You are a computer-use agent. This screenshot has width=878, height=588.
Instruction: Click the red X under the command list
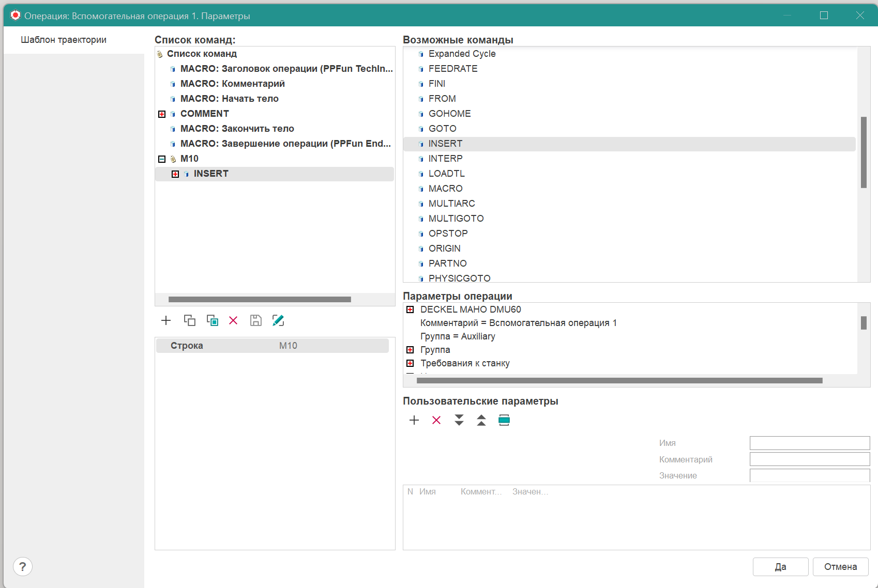tap(233, 320)
